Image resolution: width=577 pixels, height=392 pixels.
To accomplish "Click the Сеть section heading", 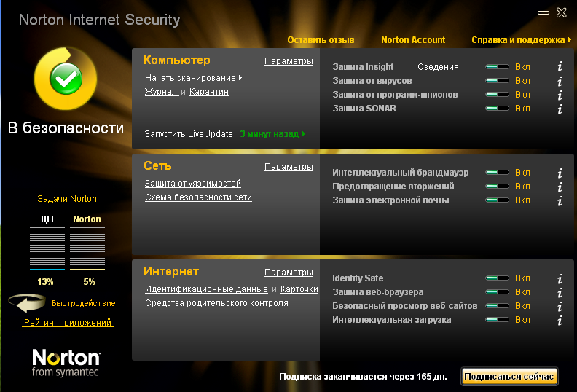I will tap(157, 165).
